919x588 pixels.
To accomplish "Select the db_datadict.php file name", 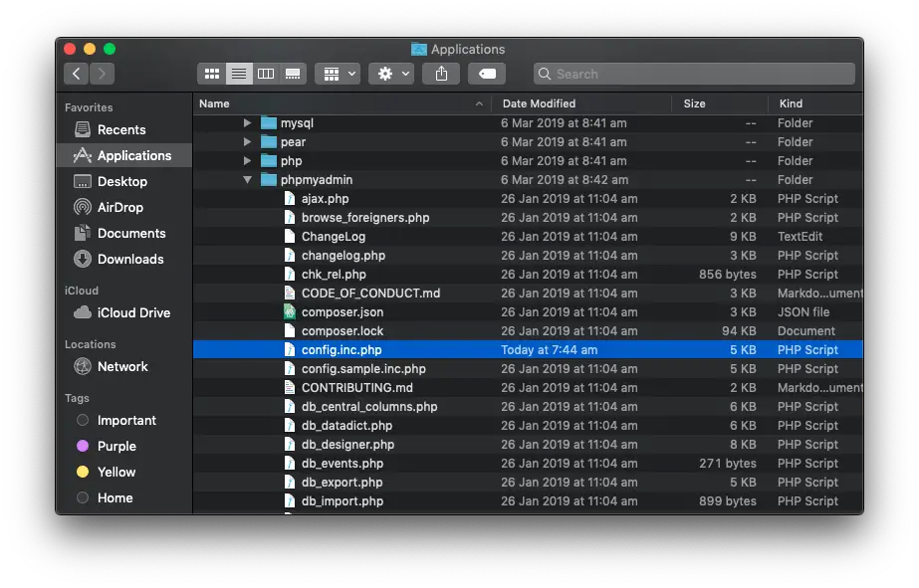I will point(346,425).
